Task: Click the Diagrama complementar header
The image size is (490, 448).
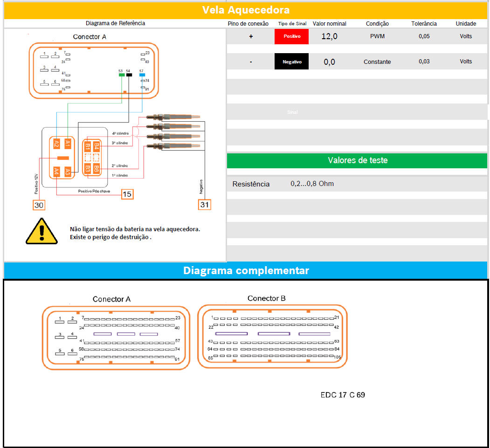Action: pos(245,270)
